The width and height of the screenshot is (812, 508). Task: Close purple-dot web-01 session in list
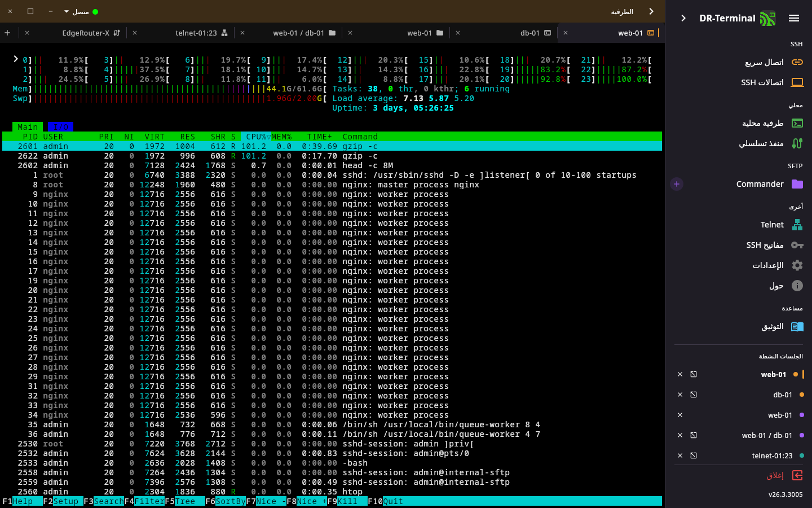click(680, 415)
